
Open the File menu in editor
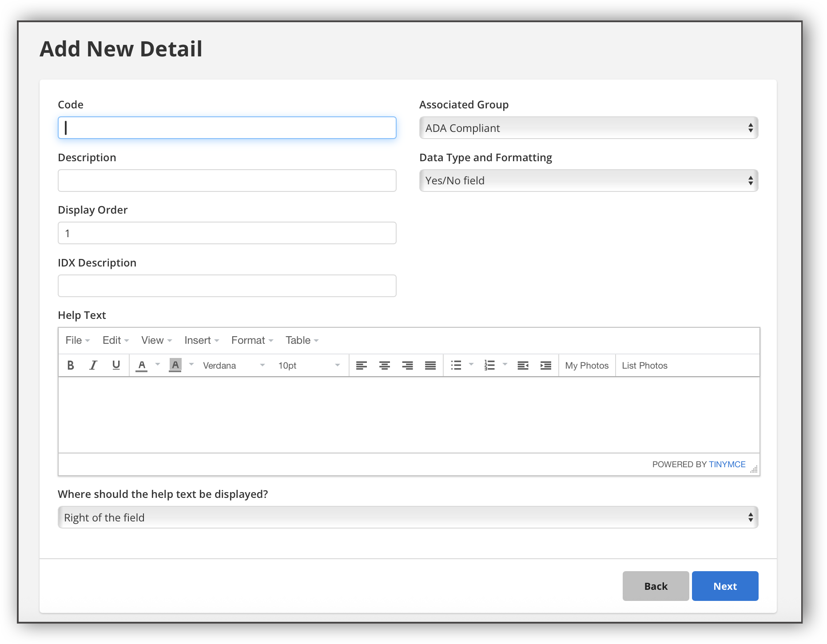coord(77,340)
